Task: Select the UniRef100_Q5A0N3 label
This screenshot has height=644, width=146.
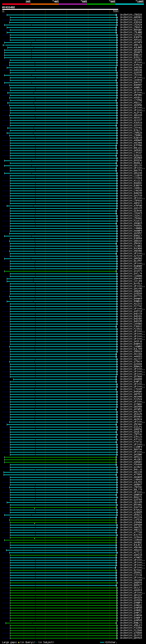Action: 131,278
